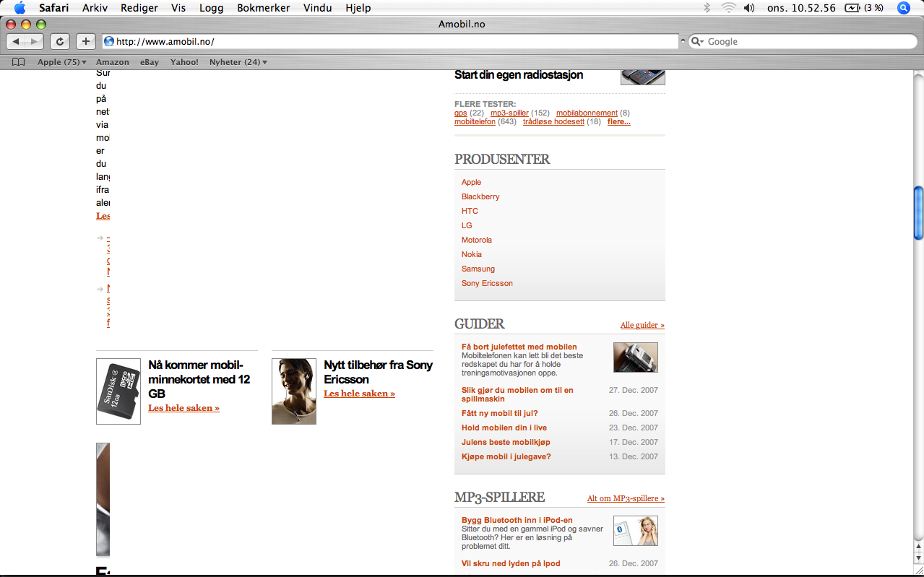Open the mp3-spiller tests link
Screen dimensions: 924x577
coord(509,113)
